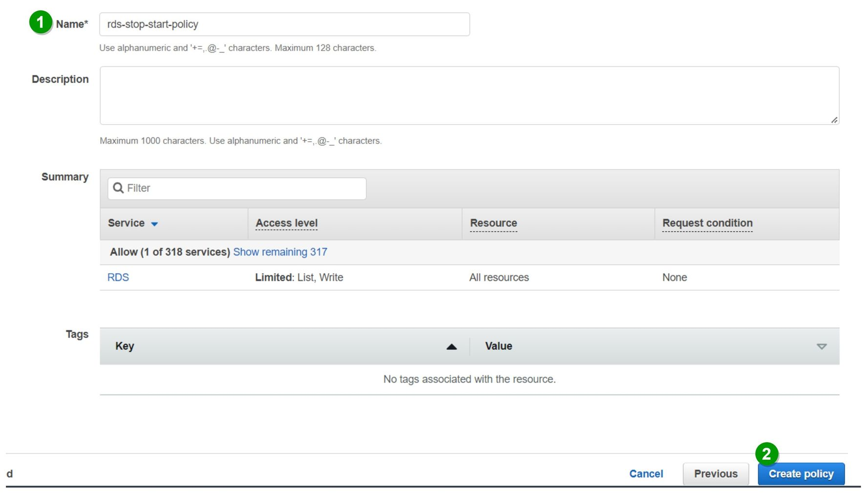The width and height of the screenshot is (868, 494).
Task: Click the Service column sort arrow
Action: click(154, 224)
